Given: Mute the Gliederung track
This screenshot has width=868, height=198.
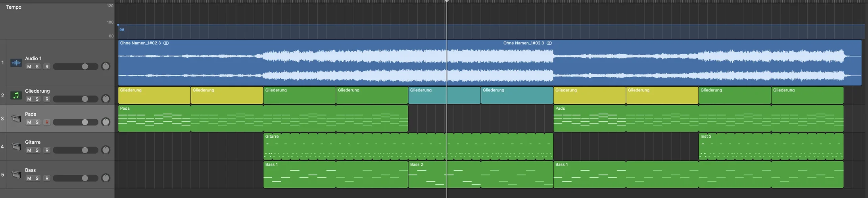Looking at the screenshot, I should click(x=29, y=99).
